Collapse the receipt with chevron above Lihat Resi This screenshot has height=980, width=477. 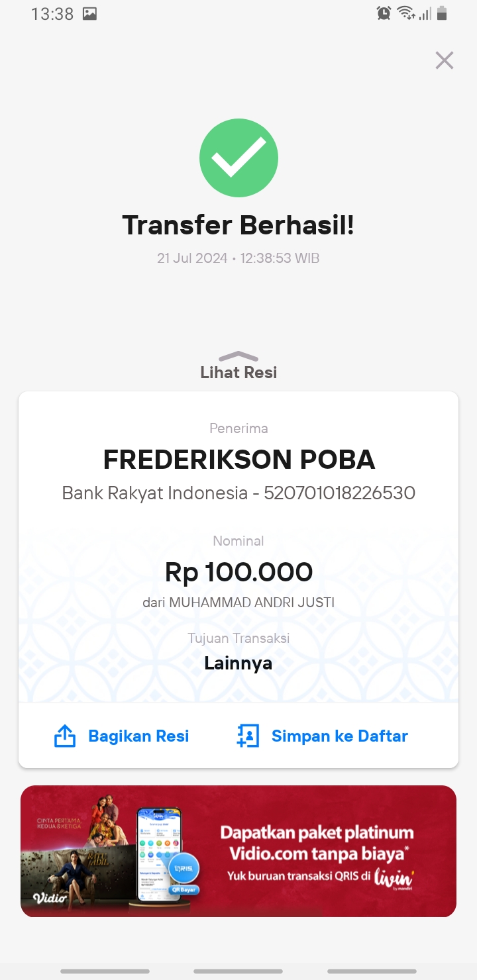[238, 356]
